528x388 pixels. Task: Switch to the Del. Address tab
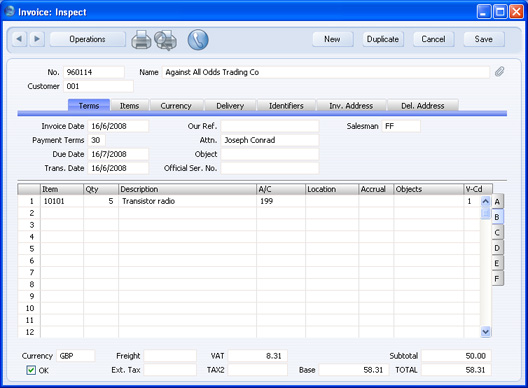tap(423, 106)
